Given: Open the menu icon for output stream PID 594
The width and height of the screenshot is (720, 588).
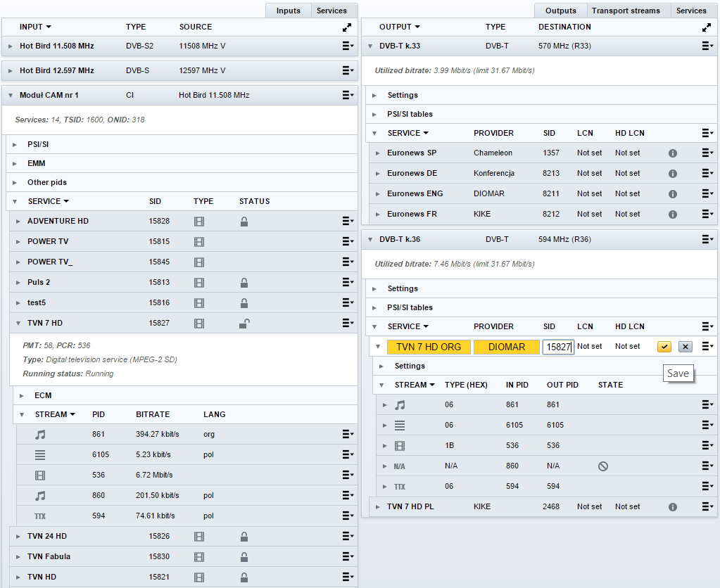Looking at the screenshot, I should [x=707, y=486].
